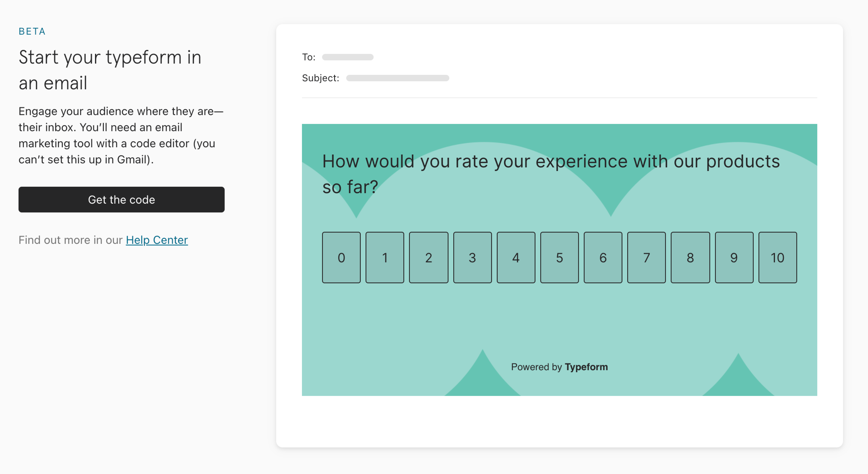The width and height of the screenshot is (868, 474).
Task: Select rating 4 box
Action: pyautogui.click(x=516, y=257)
